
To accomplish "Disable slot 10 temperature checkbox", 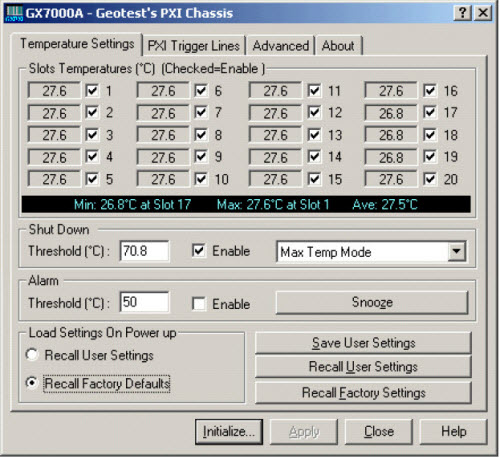I will (201, 179).
